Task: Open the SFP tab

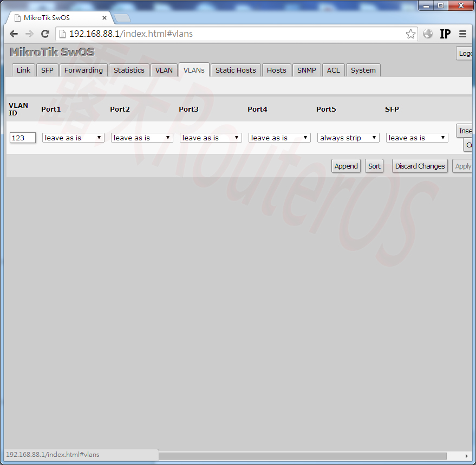Action: click(x=47, y=70)
